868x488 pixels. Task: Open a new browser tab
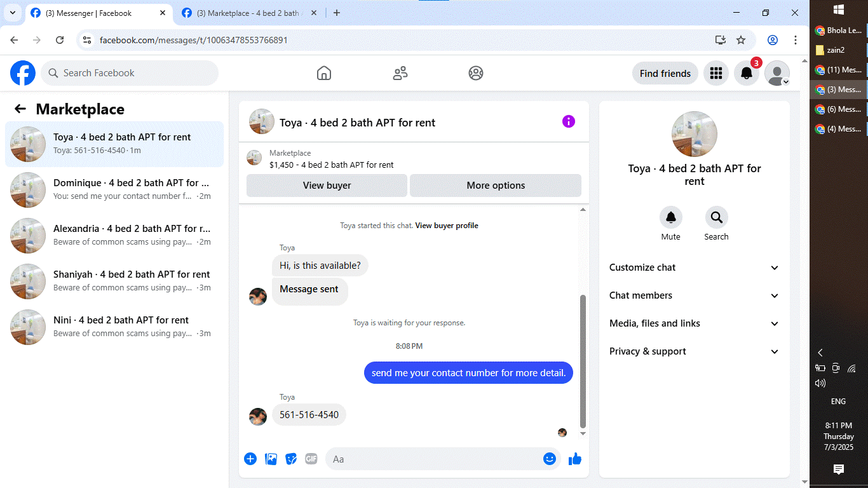(337, 13)
